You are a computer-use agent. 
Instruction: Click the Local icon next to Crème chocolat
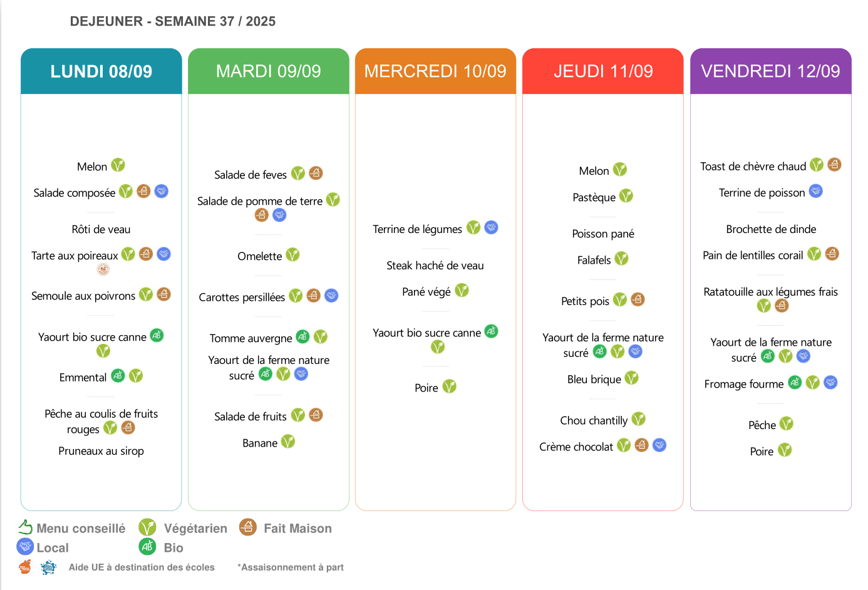click(659, 445)
